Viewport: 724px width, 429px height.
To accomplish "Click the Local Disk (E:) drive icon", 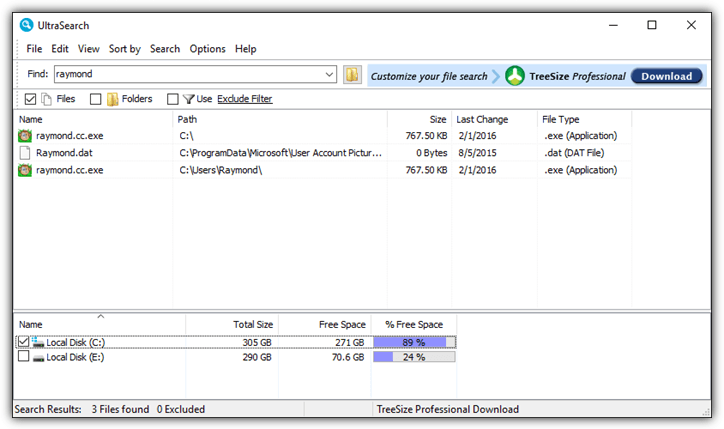I will pos(38,358).
